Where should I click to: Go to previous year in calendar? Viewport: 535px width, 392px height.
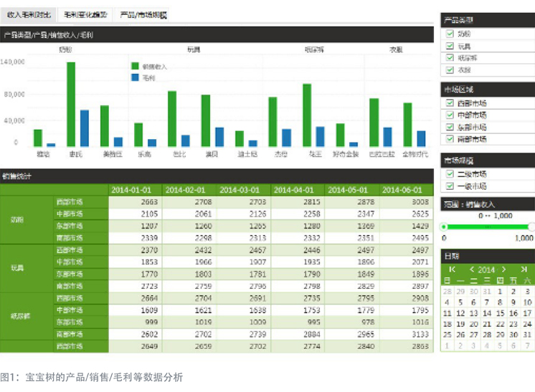pos(471,269)
